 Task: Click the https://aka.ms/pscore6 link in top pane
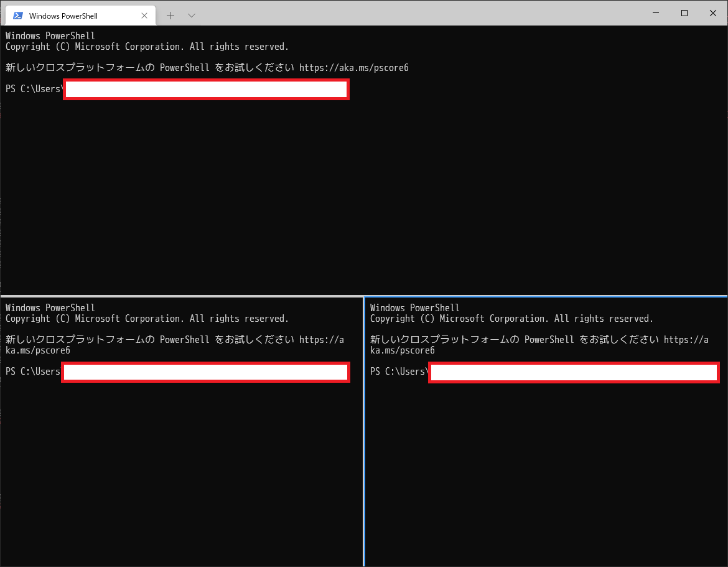[x=354, y=68]
